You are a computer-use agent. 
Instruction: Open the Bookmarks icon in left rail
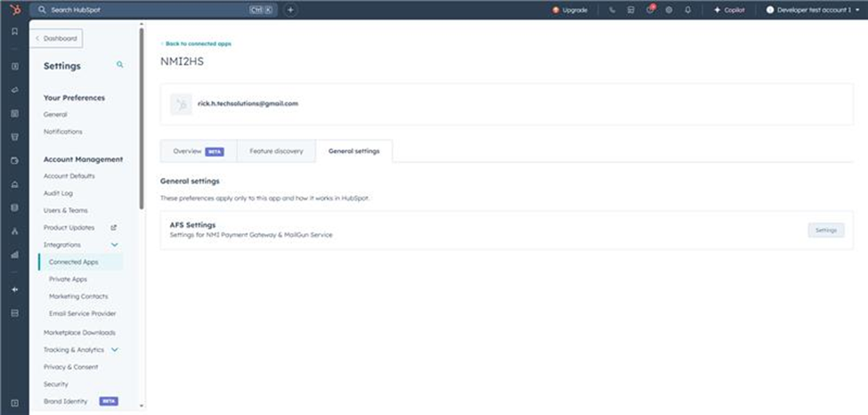coord(15,31)
